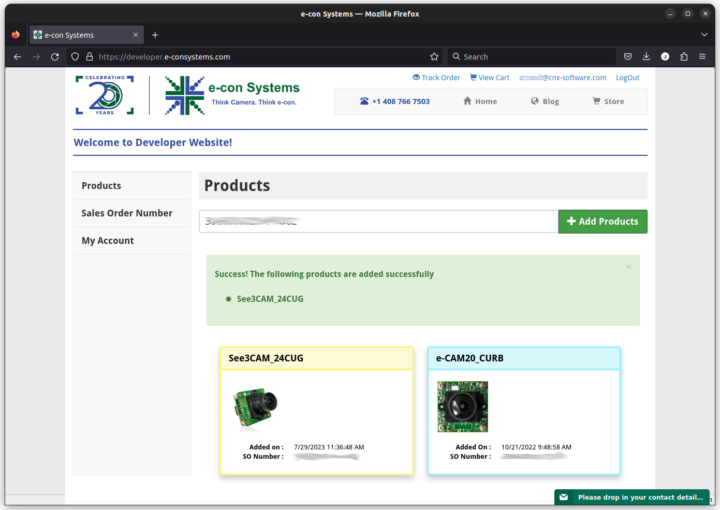
Task: Open the View Cart link
Action: pyautogui.click(x=489, y=78)
